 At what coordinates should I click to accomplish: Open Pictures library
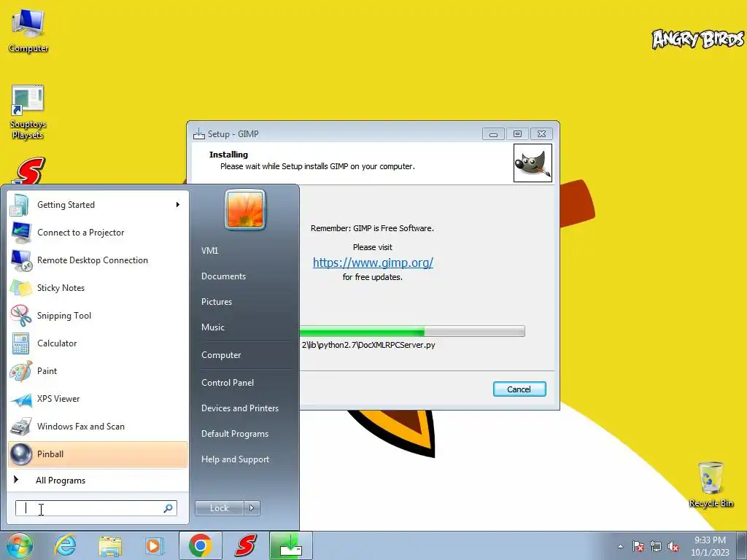[x=216, y=302]
